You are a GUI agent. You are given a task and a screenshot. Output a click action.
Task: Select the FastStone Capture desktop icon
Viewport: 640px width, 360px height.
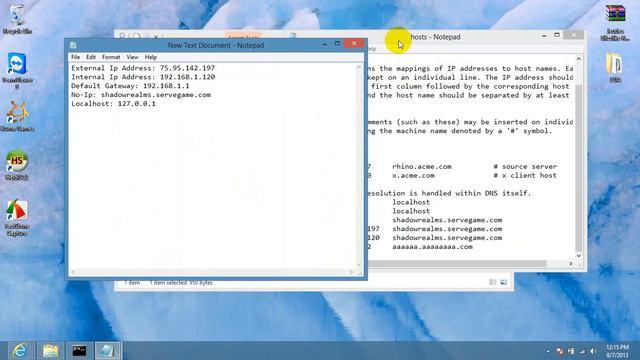tap(17, 218)
